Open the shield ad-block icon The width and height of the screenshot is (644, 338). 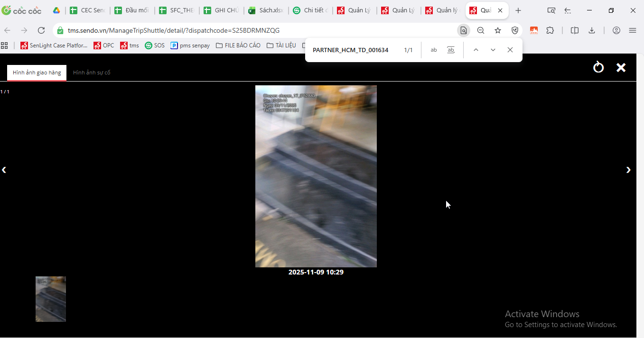click(515, 30)
